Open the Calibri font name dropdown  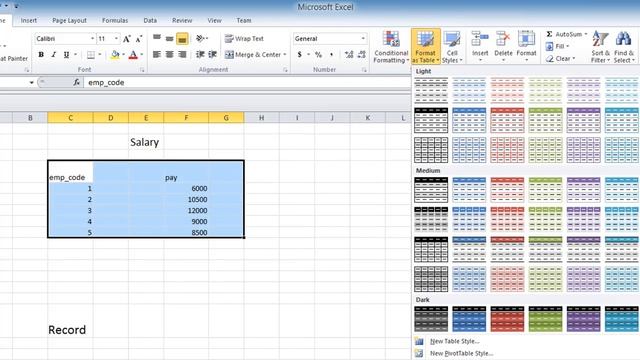click(x=92, y=38)
